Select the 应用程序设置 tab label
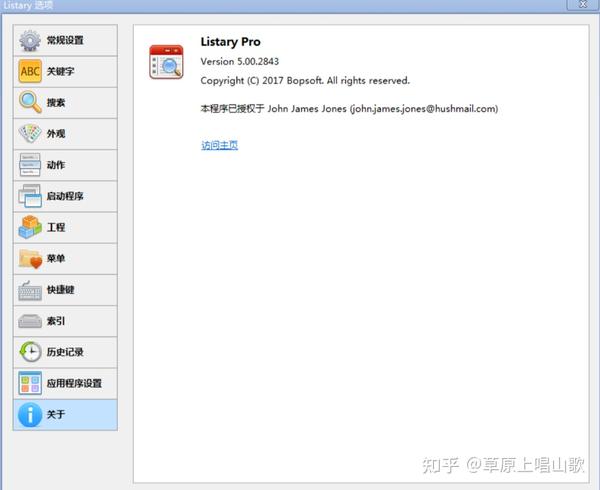The width and height of the screenshot is (600, 490). [x=74, y=383]
